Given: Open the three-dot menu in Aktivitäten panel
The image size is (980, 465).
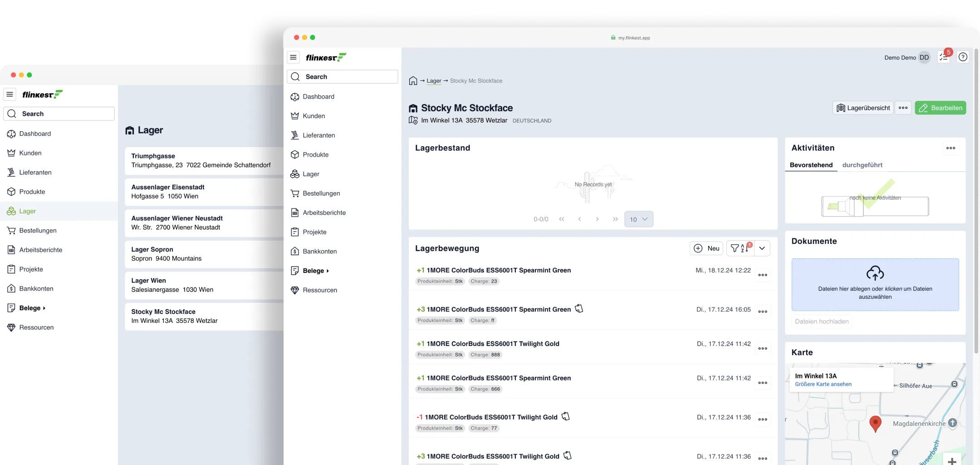Looking at the screenshot, I should click(951, 148).
